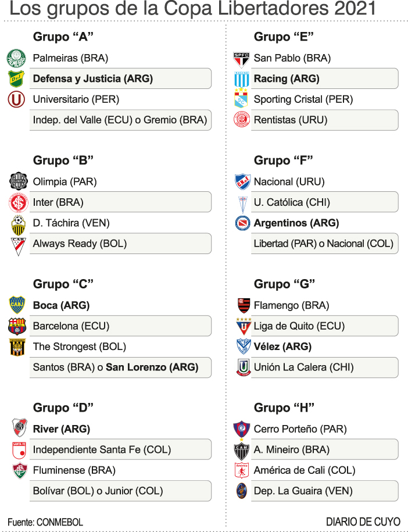Screen dimensions: 408x532
Task: Select the Universitario crest icon
Action: 16,100
